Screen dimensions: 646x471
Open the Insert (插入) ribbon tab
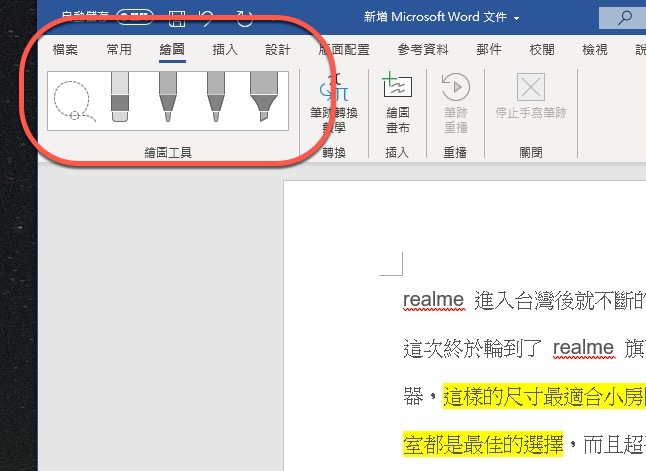pos(225,50)
